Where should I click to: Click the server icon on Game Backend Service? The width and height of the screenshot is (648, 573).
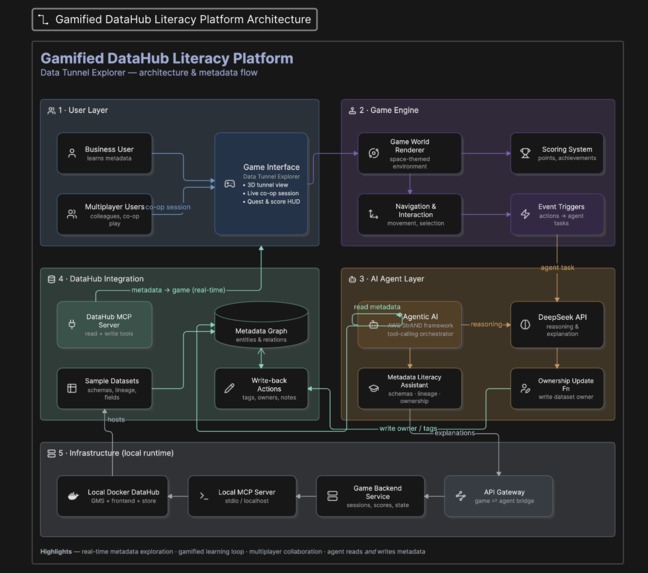point(332,496)
